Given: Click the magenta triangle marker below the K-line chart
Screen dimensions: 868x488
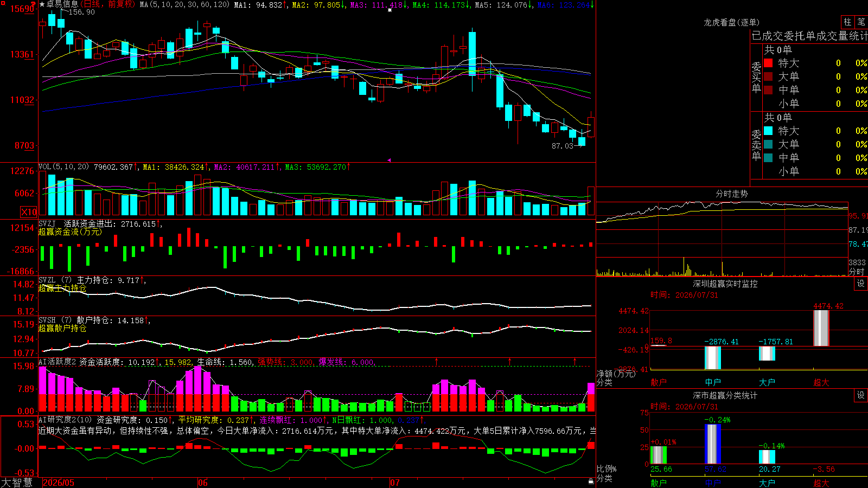Looking at the screenshot, I should 389,160.
